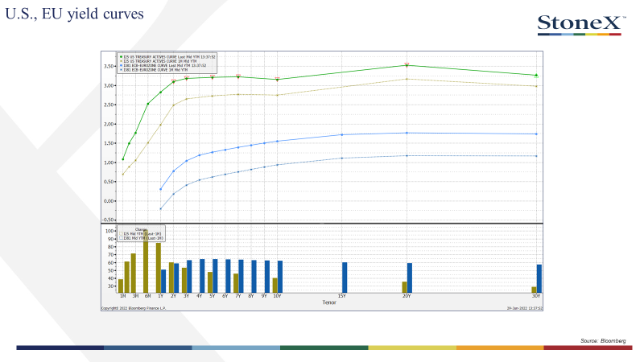644x362 pixels.
Task: Click the olive 20Y point on the Treasury 1M curve
Action: pyautogui.click(x=407, y=79)
